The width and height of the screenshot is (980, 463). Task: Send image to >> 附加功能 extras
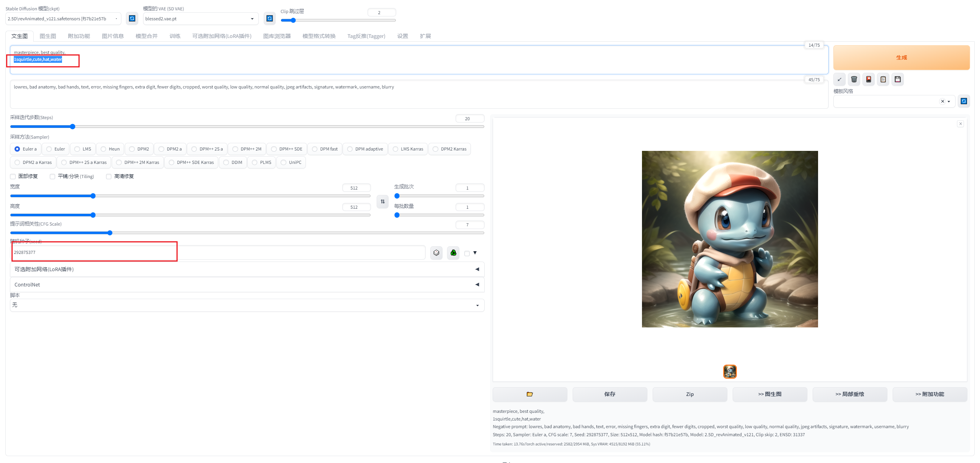[930, 394]
